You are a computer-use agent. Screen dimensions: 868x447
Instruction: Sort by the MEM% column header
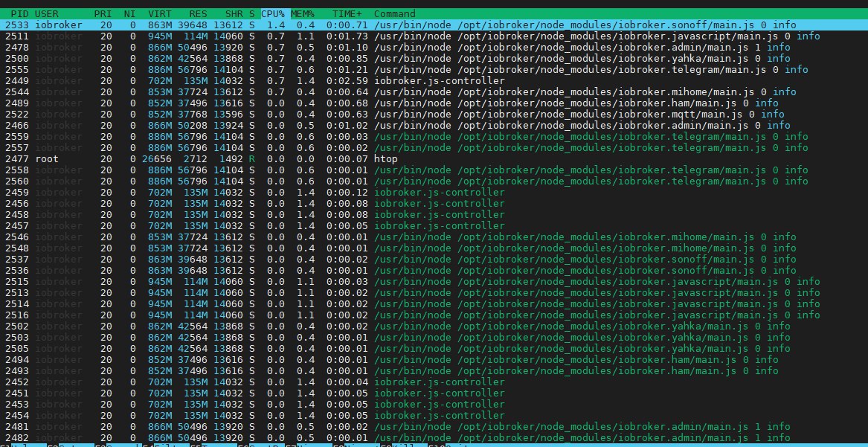[302, 14]
